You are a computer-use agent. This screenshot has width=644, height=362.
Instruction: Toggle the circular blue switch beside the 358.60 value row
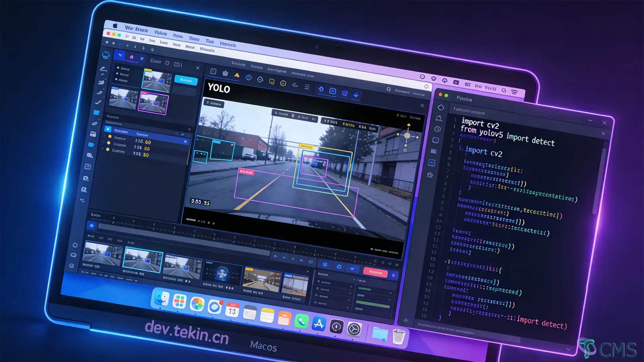pos(185,141)
